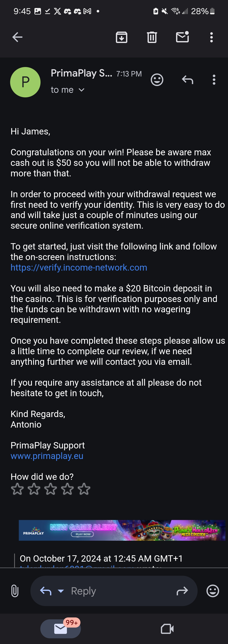The image size is (228, 644).
Task: Attach a file with the paperclip icon
Action: (x=15, y=591)
